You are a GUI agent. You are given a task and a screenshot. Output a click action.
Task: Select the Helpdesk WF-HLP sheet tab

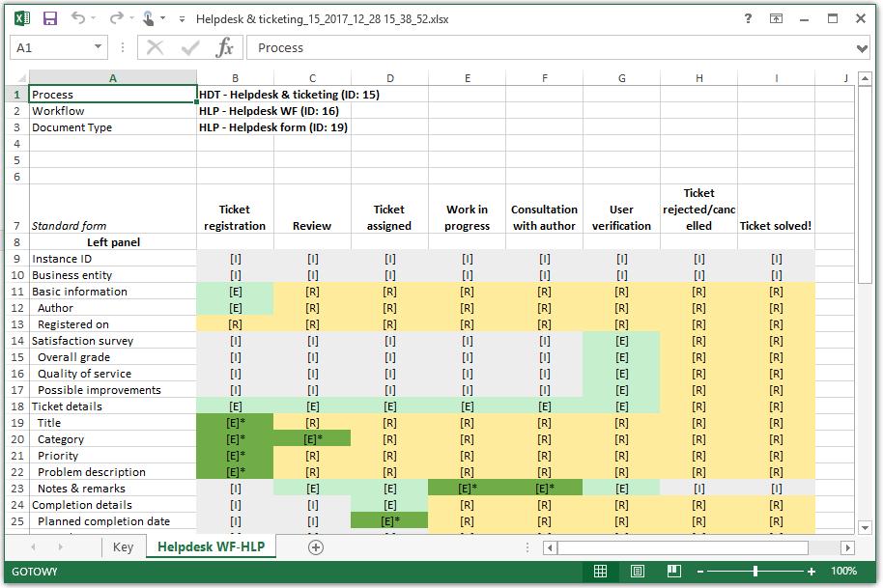(212, 546)
